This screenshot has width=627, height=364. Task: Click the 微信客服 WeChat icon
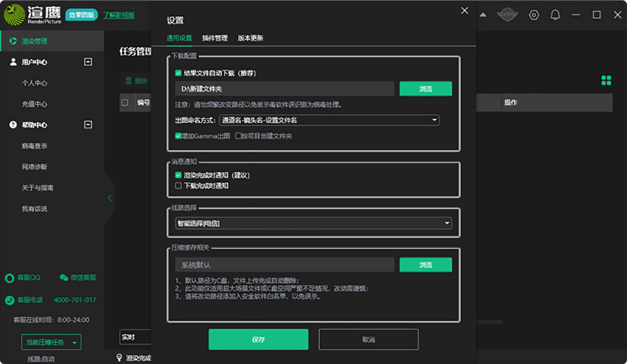(63, 278)
